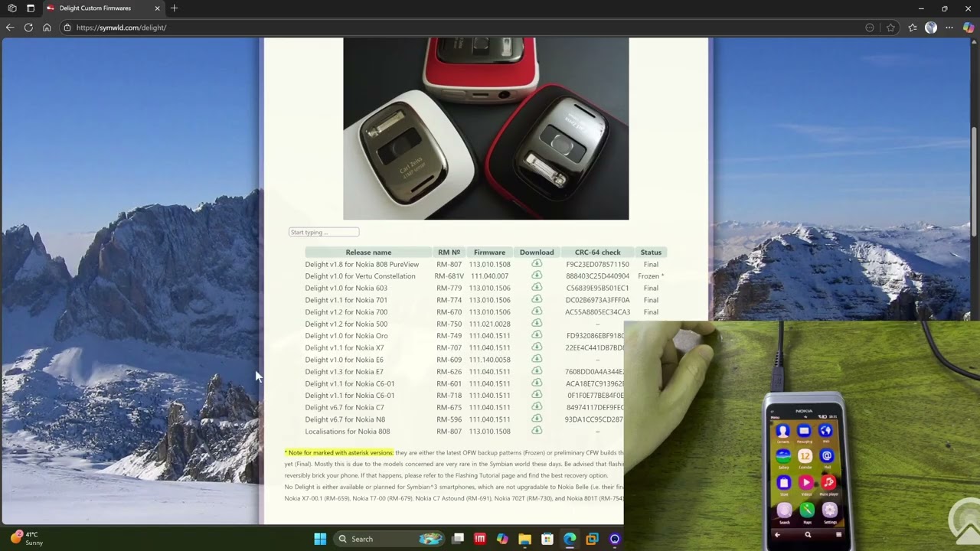Download Delight v1.1 for Nokia 701

[537, 299]
